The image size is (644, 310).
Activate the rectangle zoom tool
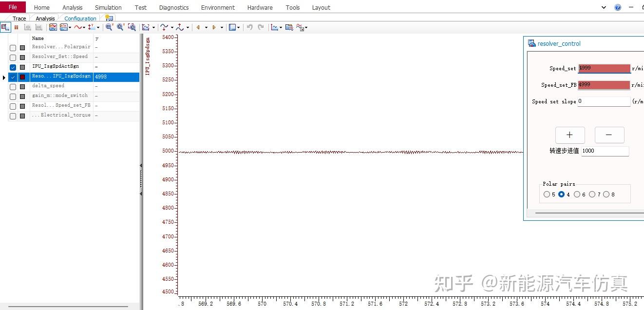click(x=132, y=27)
